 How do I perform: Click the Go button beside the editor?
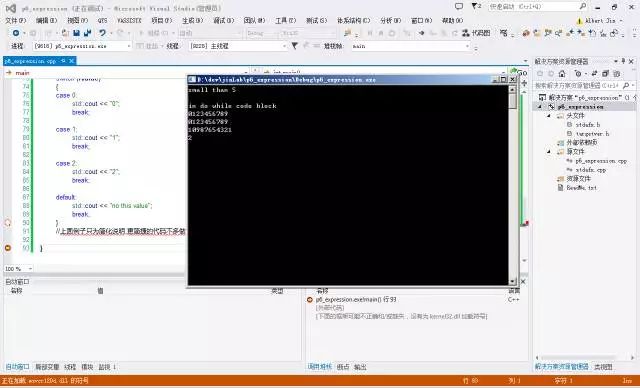pyautogui.click(x=519, y=72)
